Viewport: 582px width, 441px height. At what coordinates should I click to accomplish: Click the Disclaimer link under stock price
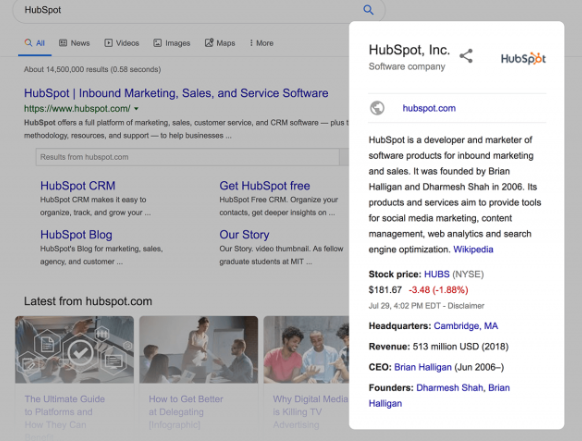(466, 306)
